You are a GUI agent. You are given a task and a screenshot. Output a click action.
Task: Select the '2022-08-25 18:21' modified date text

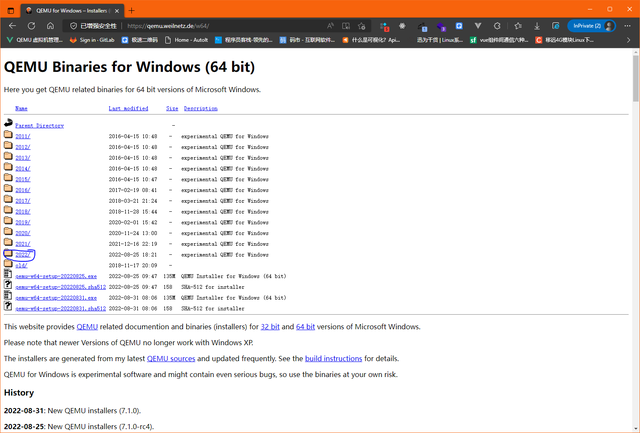point(133,255)
